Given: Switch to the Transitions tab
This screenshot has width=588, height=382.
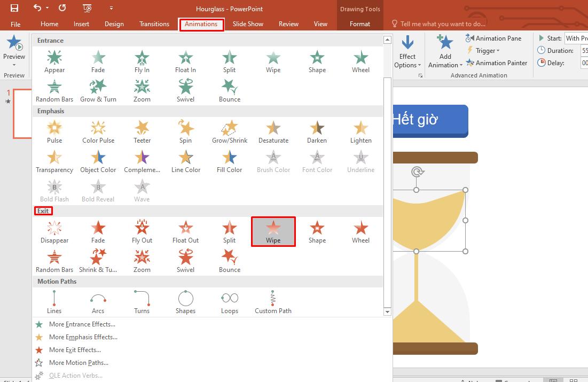Looking at the screenshot, I should tap(154, 24).
